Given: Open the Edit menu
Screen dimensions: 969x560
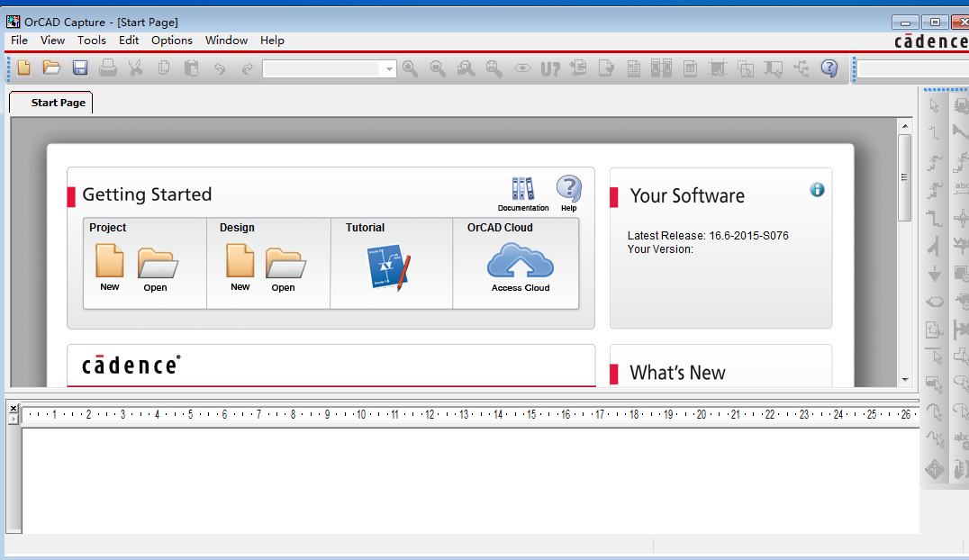Looking at the screenshot, I should (x=129, y=41).
